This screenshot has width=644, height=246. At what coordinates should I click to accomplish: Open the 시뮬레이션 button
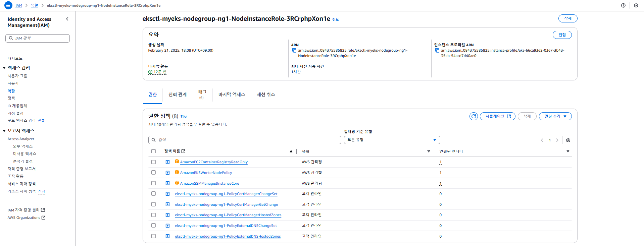click(498, 116)
